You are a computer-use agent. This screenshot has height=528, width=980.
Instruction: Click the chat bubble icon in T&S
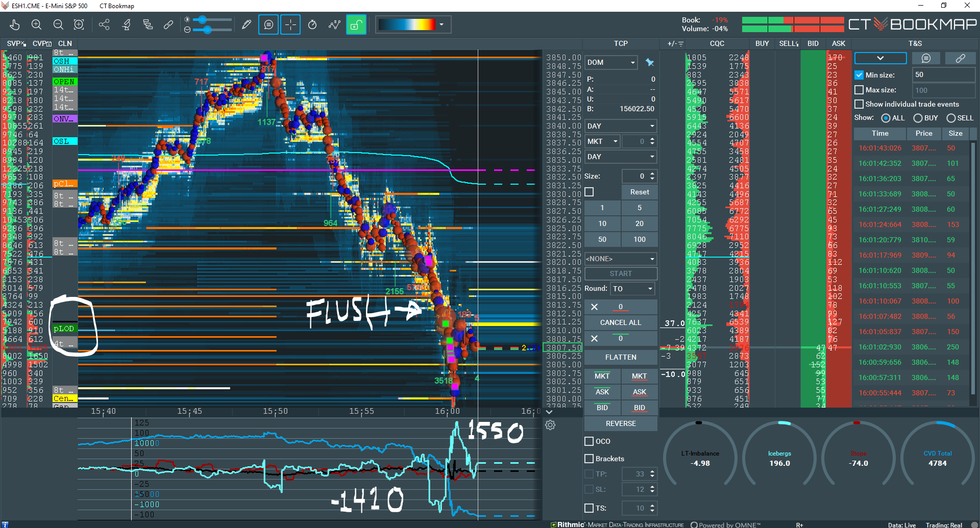tap(926, 58)
